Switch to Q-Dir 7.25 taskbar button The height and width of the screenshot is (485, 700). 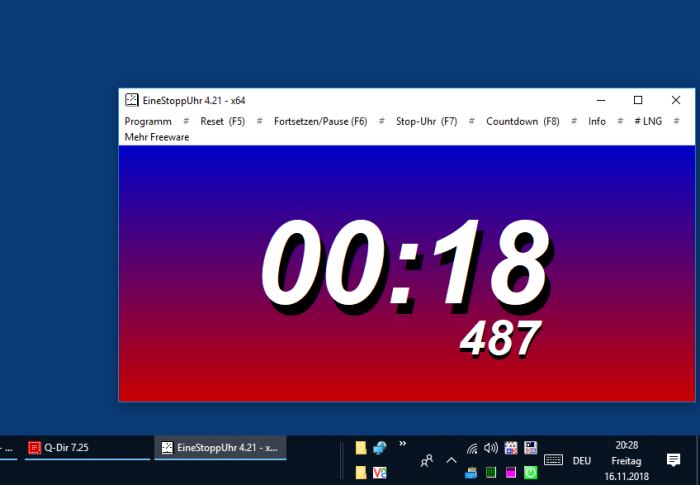point(88,447)
